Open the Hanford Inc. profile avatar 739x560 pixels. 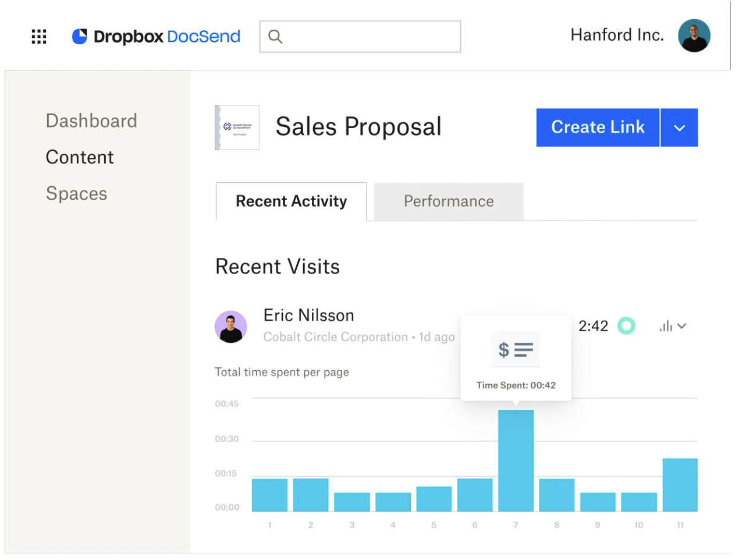point(694,36)
